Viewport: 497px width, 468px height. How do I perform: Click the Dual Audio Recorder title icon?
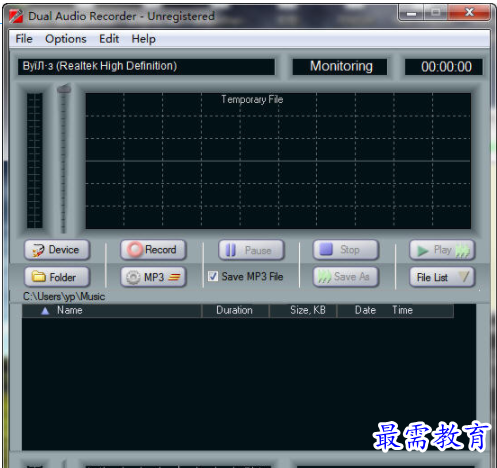click(x=16, y=16)
